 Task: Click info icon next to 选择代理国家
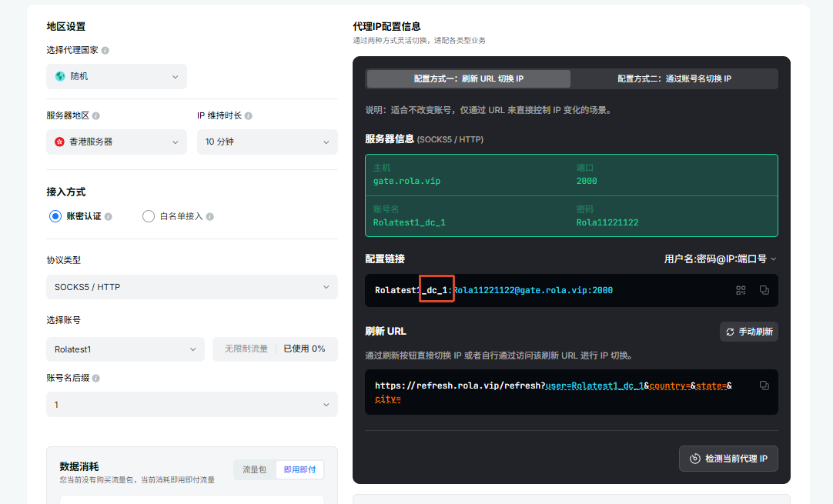point(105,51)
